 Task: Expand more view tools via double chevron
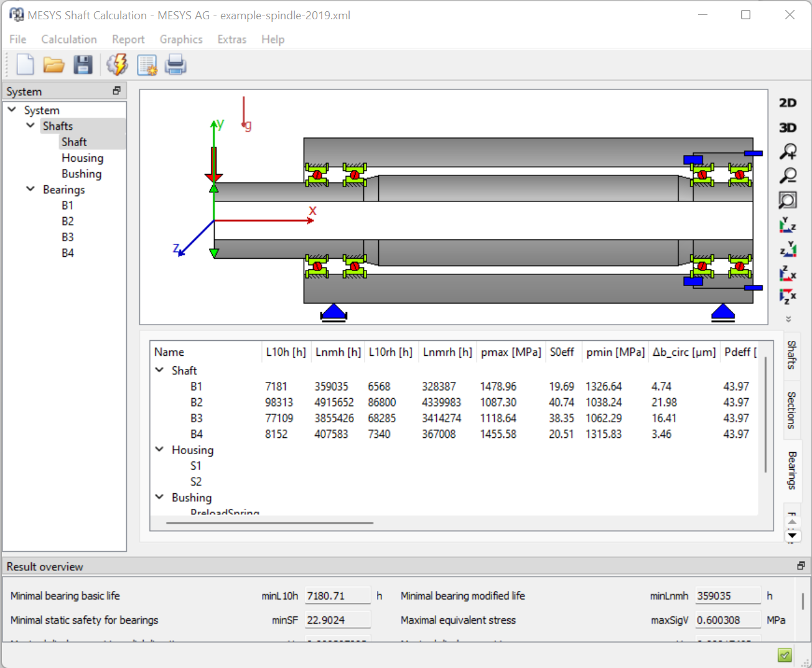point(788,319)
